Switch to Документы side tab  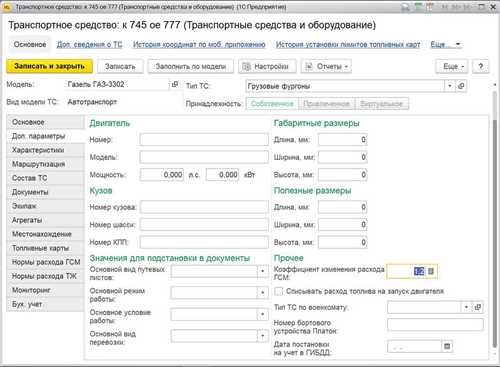coord(46,192)
